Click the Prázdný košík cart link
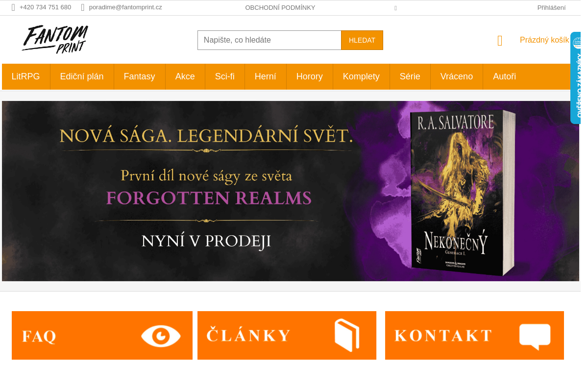 (x=544, y=40)
